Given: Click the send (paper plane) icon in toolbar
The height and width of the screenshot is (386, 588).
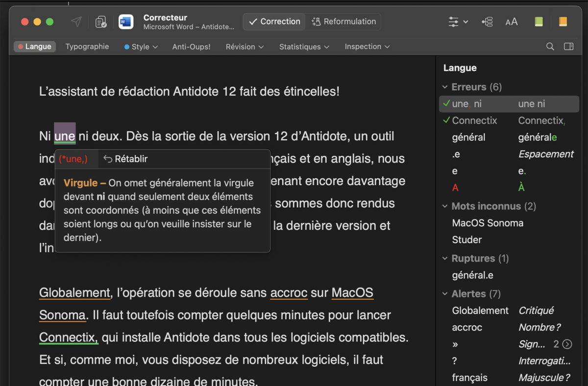Looking at the screenshot, I should 76,22.
